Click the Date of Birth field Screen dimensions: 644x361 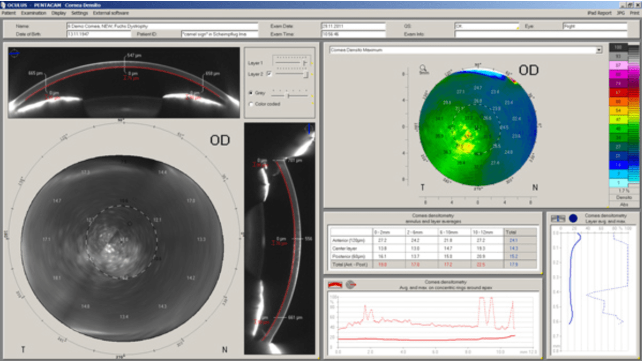[99, 34]
